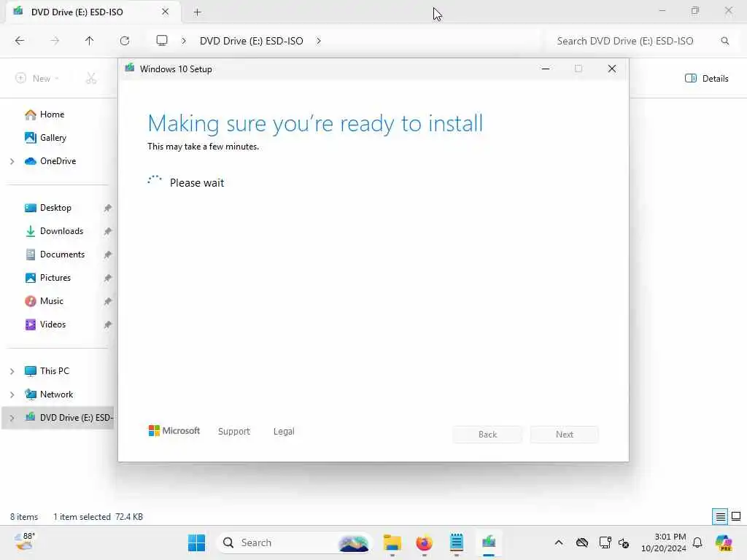This screenshot has width=747, height=560.
Task: Click the OneDrive cloud tray icon
Action: coord(582,542)
